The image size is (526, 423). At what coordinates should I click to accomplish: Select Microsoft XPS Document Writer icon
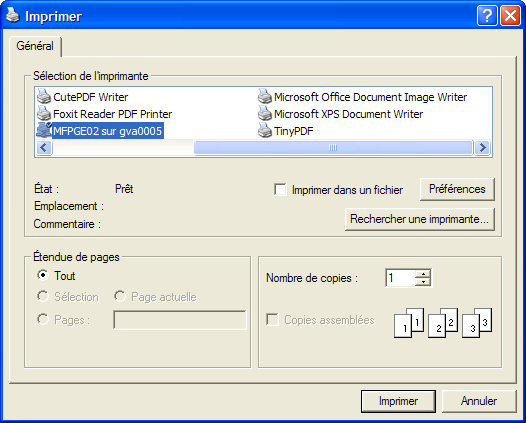tap(265, 114)
